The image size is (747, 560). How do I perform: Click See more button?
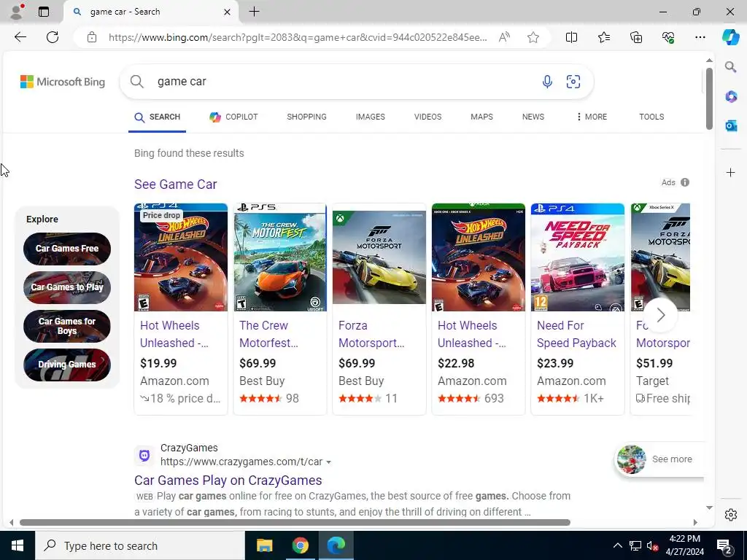pyautogui.click(x=660, y=459)
